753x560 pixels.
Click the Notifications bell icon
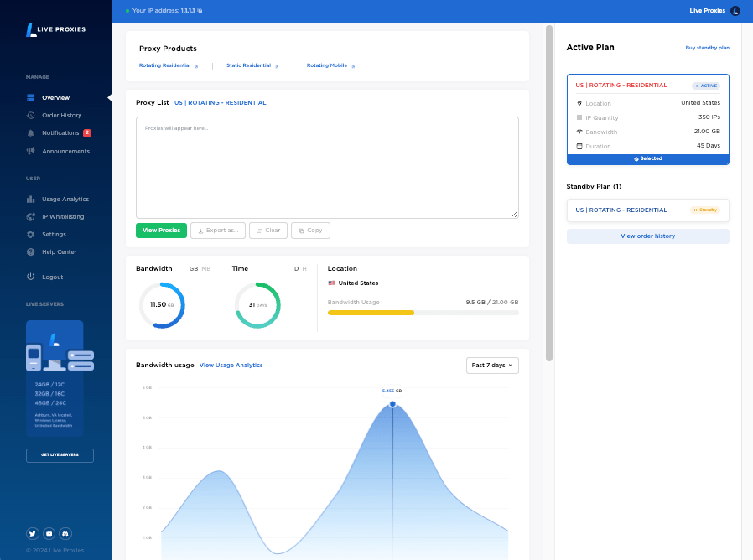pos(31,133)
